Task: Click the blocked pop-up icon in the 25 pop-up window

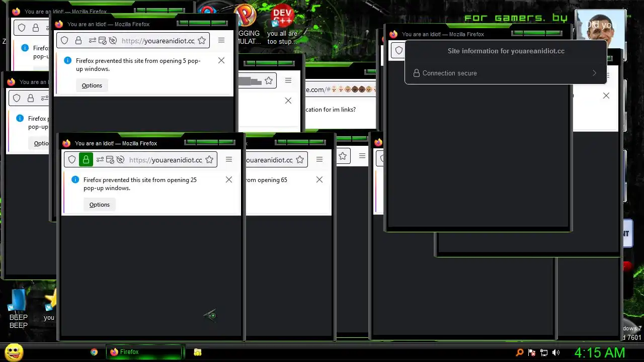Action: point(110,160)
